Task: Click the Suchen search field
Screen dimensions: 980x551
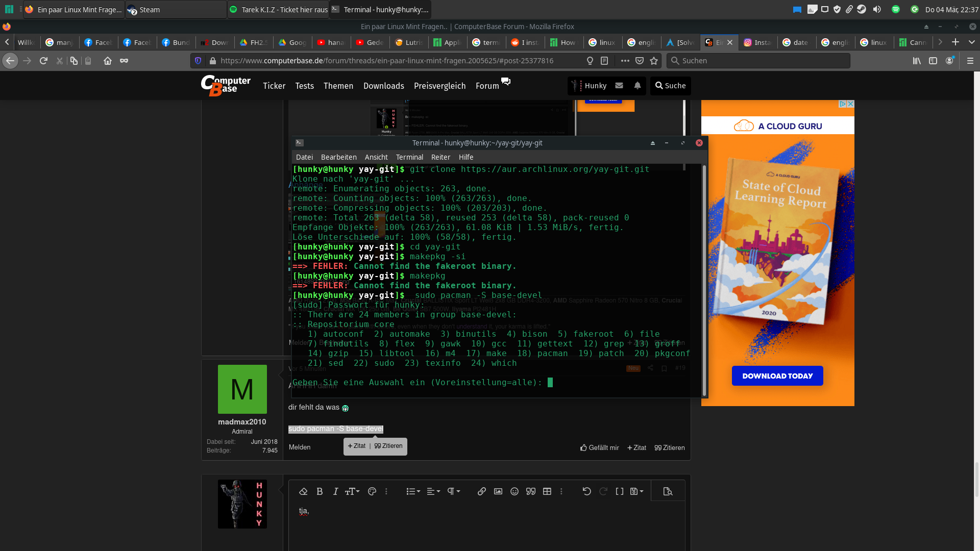Action: pyautogui.click(x=761, y=61)
